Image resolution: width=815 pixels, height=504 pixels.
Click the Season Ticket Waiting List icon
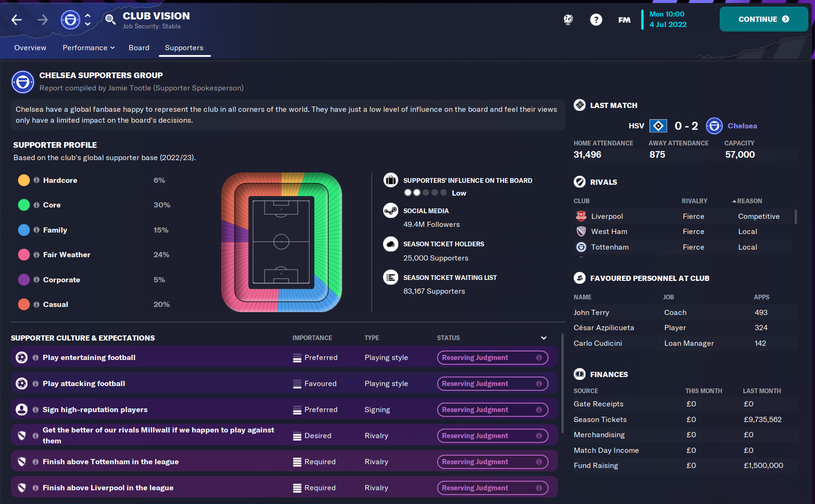click(391, 277)
